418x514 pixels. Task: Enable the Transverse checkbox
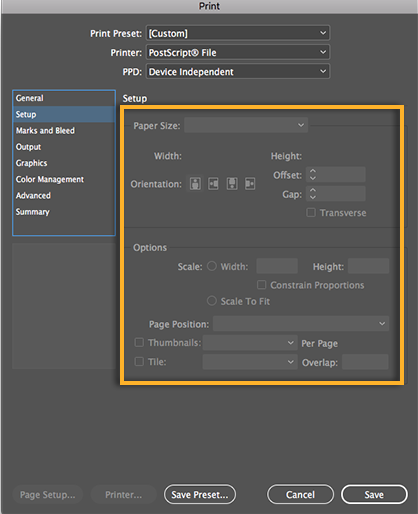click(x=311, y=212)
